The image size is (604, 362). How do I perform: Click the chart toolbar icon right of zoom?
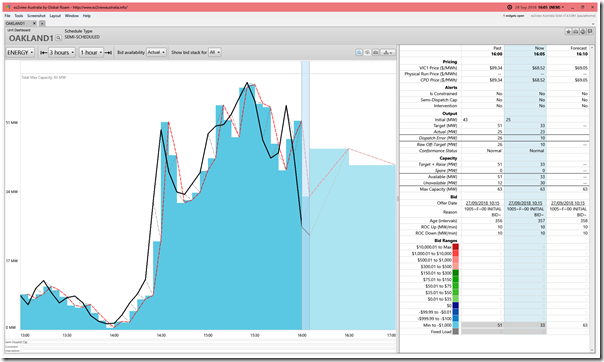click(367, 52)
